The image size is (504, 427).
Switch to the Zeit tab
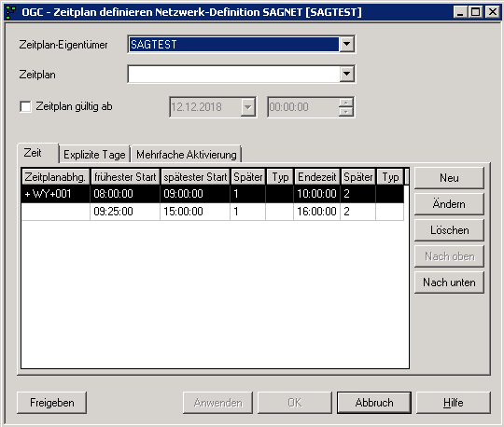click(38, 153)
